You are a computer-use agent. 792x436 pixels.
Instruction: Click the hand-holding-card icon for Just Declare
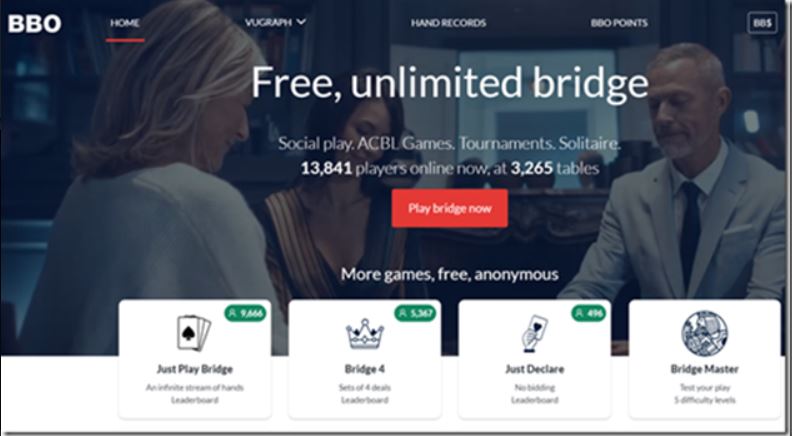coord(534,333)
